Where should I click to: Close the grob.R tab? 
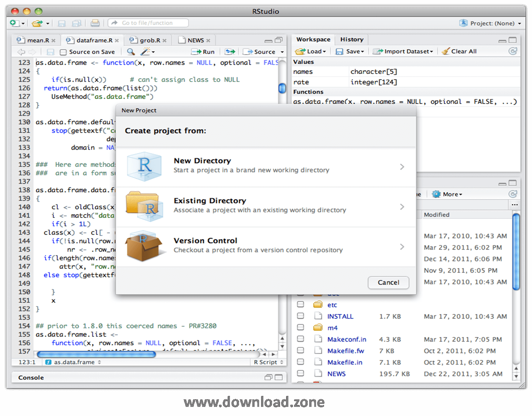click(x=164, y=41)
